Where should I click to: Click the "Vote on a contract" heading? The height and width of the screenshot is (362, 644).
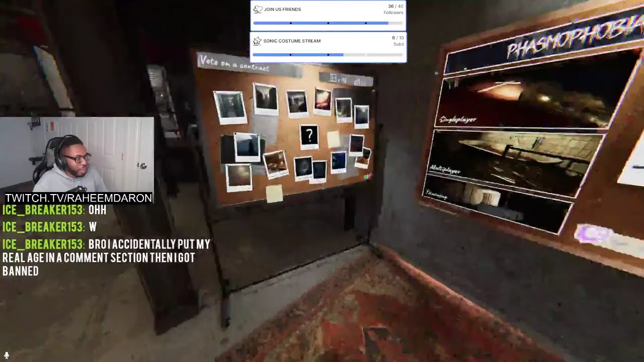coord(234,64)
